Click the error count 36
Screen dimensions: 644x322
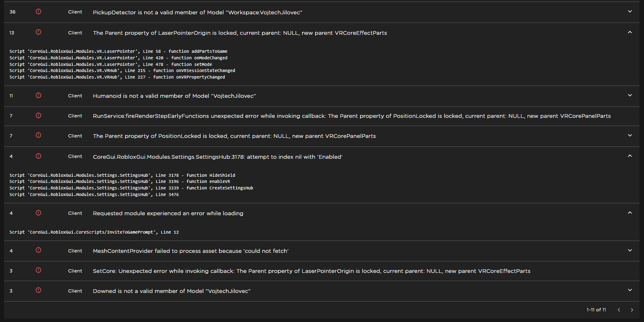click(x=12, y=11)
